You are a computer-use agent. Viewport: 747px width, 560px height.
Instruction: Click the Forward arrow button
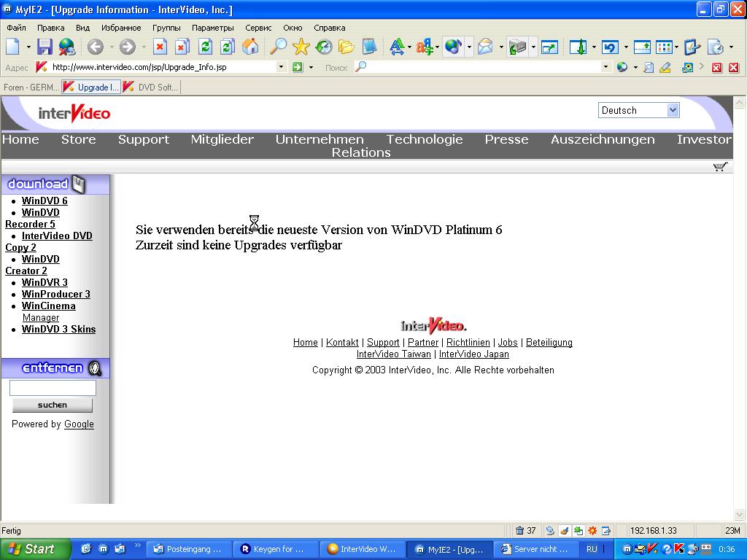[x=127, y=47]
